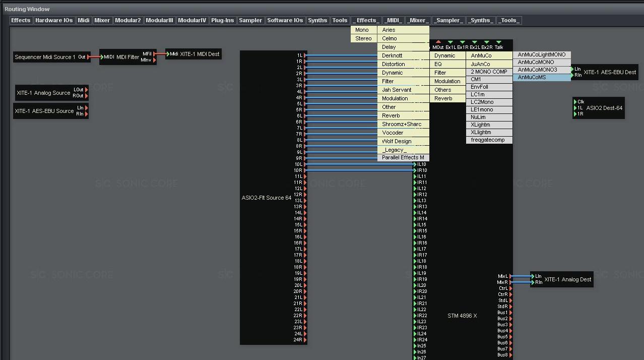Select the XITE-1 AES-EBU Source module
This screenshot has width=644, height=360.
pyautogui.click(x=44, y=111)
